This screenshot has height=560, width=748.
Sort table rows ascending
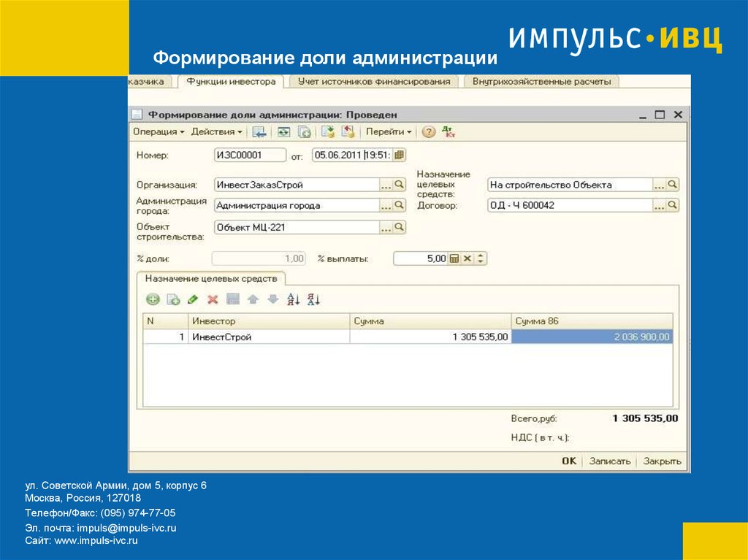coord(294,299)
